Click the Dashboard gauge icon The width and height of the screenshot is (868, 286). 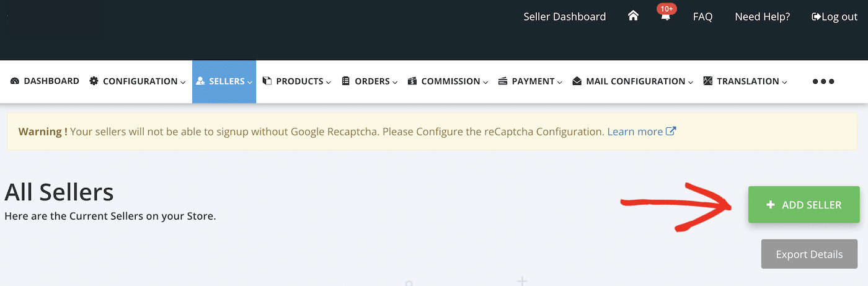[15, 81]
